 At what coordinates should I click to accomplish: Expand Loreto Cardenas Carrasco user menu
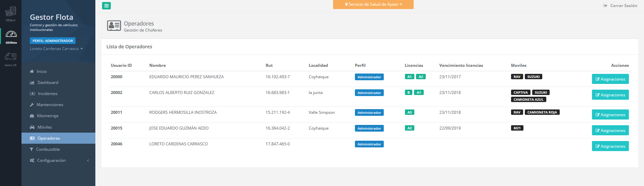(56, 49)
